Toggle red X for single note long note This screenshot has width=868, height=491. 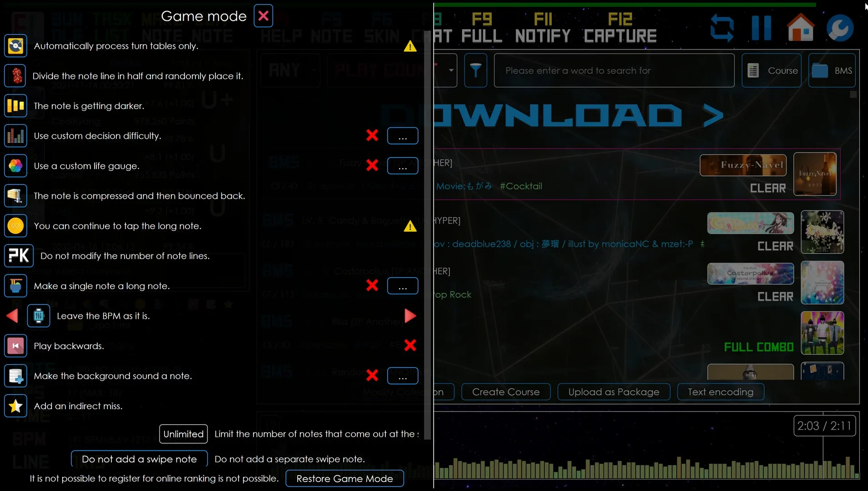[x=372, y=286]
